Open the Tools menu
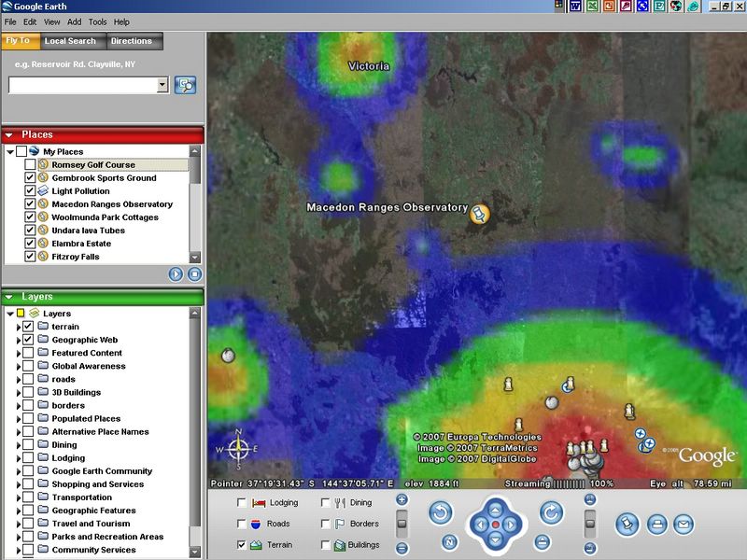 click(x=98, y=21)
